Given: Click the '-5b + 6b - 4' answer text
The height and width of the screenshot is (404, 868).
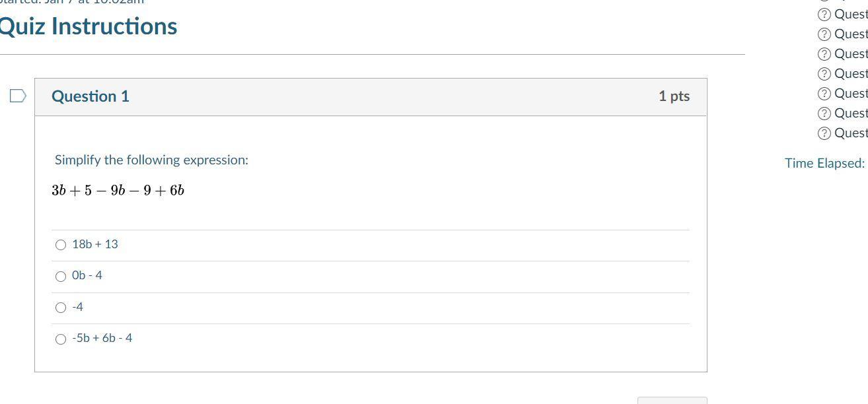Looking at the screenshot, I should pos(102,338).
